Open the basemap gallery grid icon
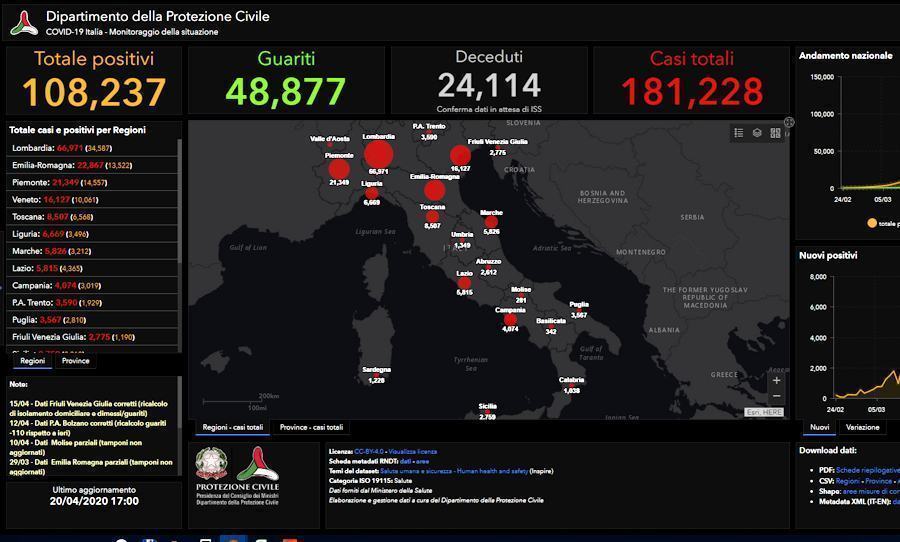 click(x=775, y=133)
